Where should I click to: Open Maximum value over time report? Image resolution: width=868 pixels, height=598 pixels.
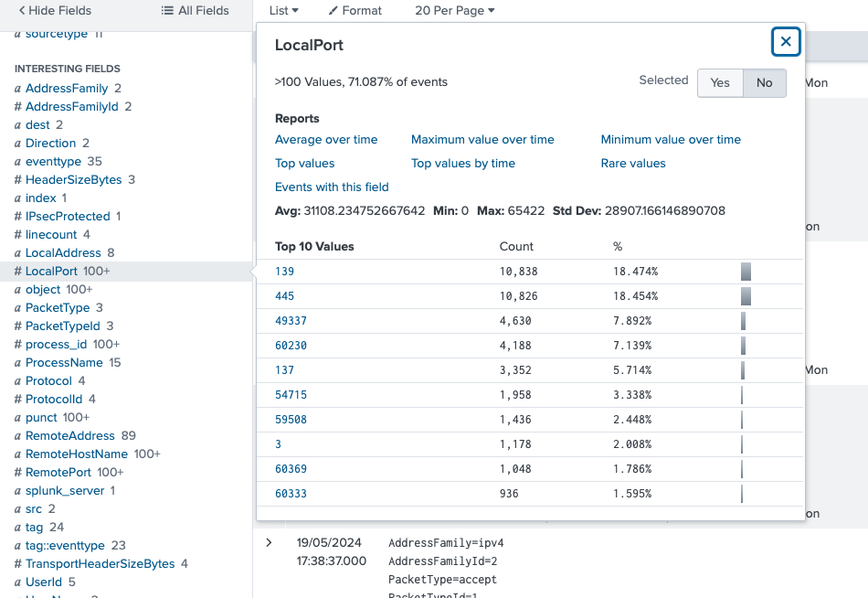pyautogui.click(x=482, y=140)
